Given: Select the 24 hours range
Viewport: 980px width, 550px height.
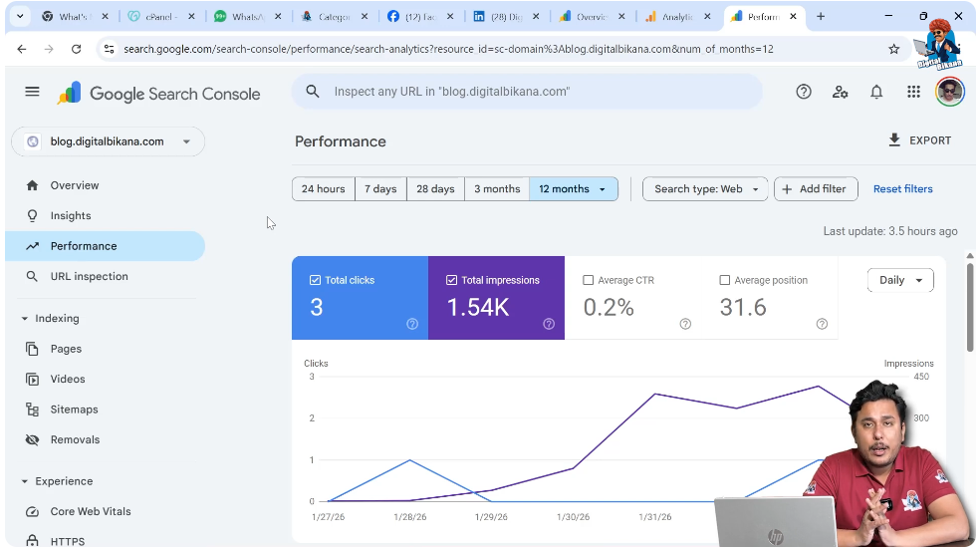Looking at the screenshot, I should coord(323,188).
